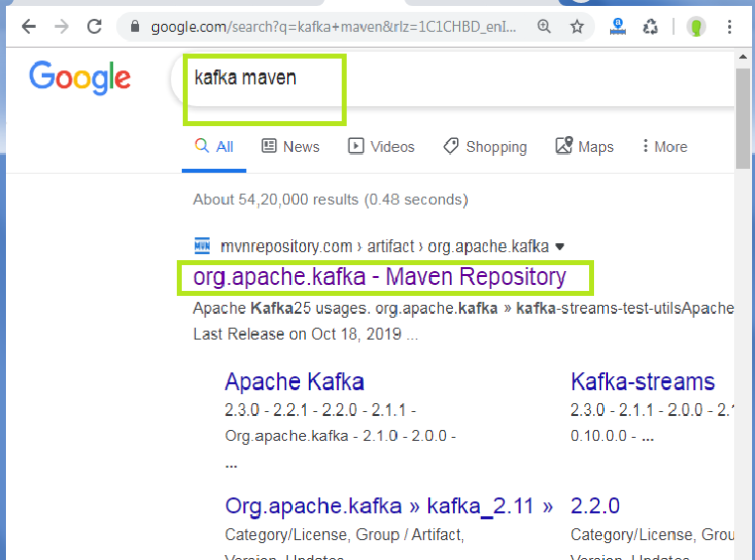
Task: Open the green profile avatar
Action: (695, 27)
